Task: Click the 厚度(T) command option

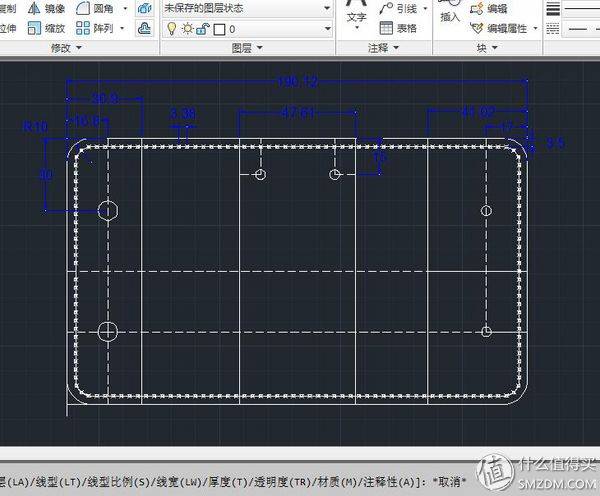Action: coord(229,482)
